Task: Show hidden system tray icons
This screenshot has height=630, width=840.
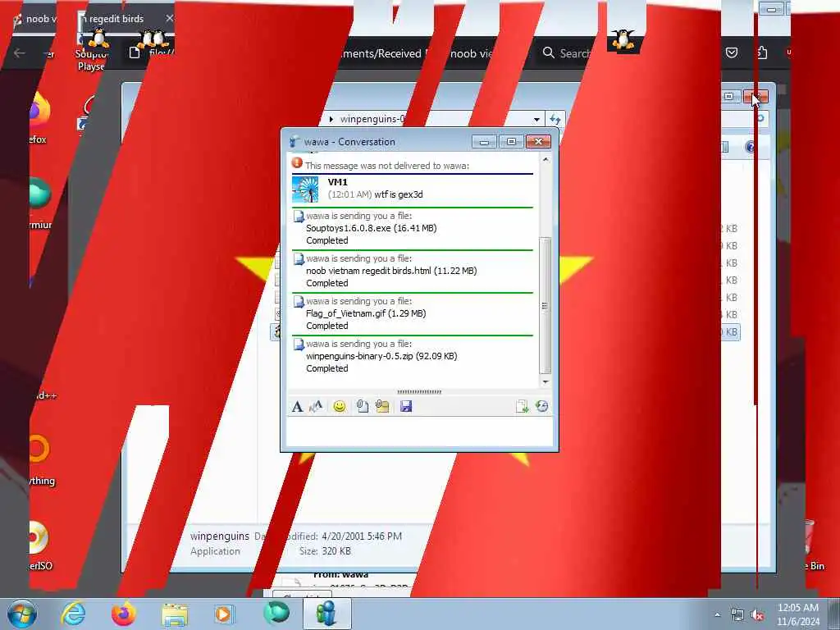Action: (x=717, y=615)
